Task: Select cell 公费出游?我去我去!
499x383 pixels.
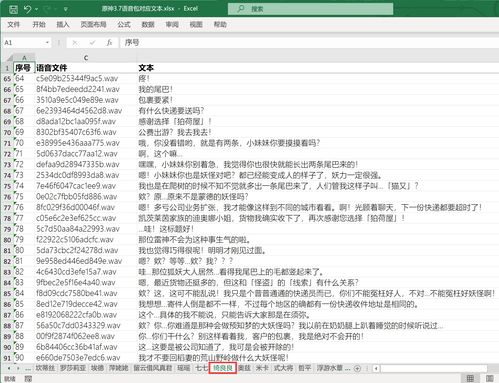Action: click(x=318, y=132)
